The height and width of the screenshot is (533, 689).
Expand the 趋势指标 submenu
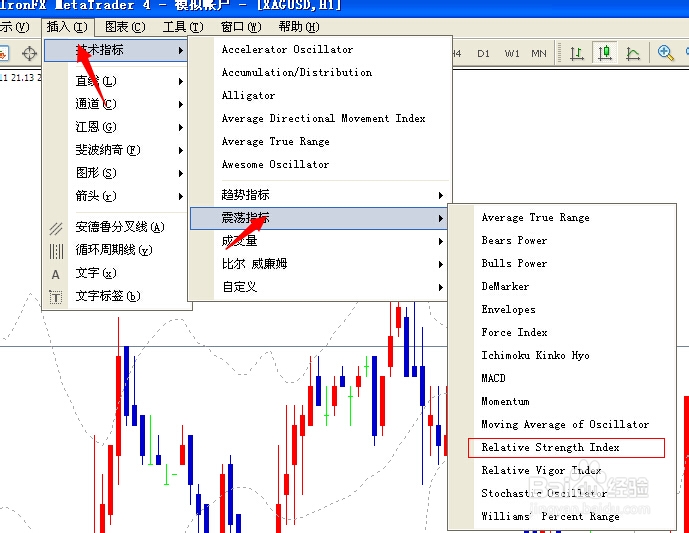click(x=319, y=195)
